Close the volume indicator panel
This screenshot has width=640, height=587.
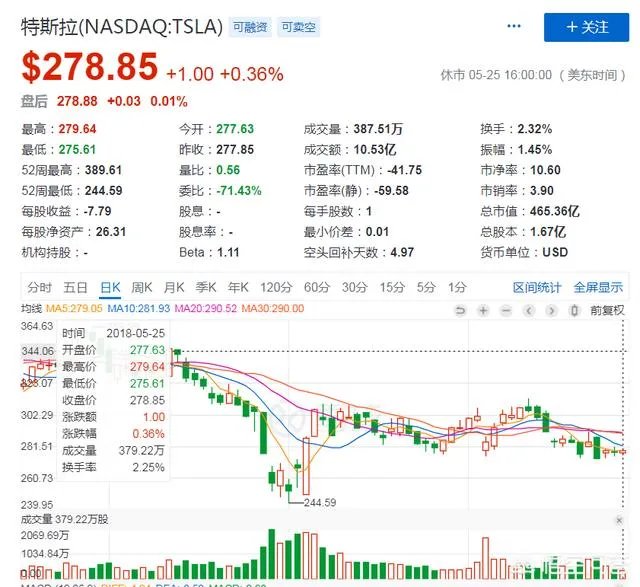click(x=619, y=520)
